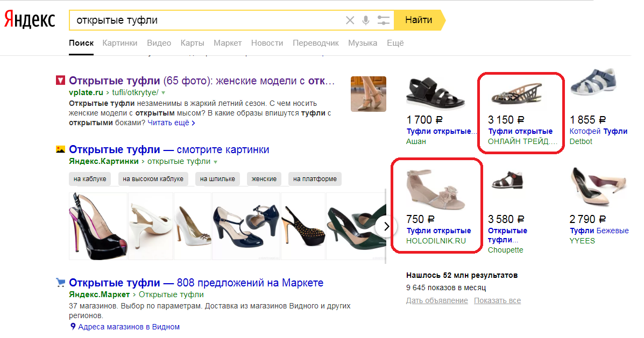Expand Яндекс.Картинки URL dropdown arrow
Image resolution: width=644 pixels, height=338 pixels.
(x=216, y=162)
